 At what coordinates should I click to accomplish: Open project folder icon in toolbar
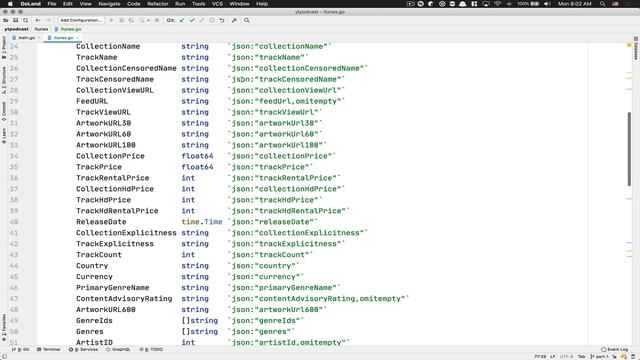[x=6, y=20]
